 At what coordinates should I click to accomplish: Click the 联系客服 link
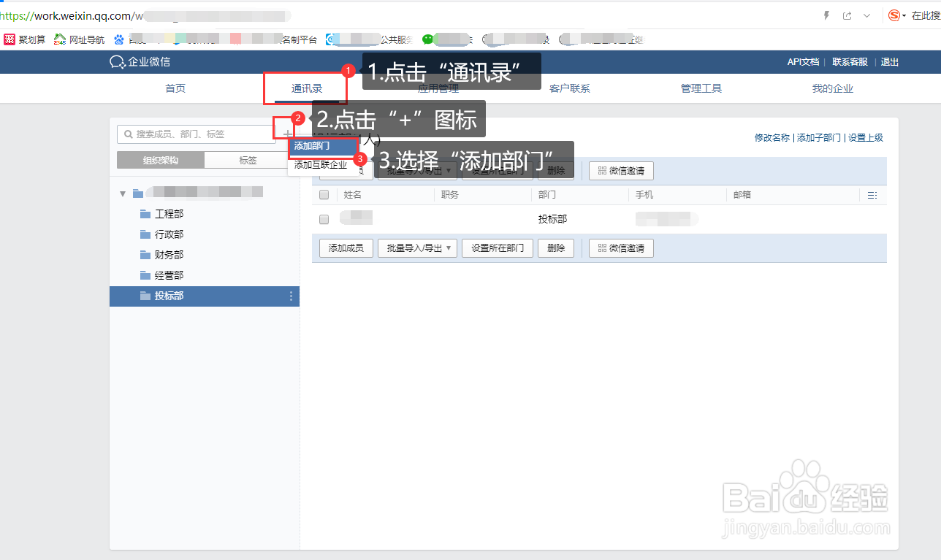point(850,62)
